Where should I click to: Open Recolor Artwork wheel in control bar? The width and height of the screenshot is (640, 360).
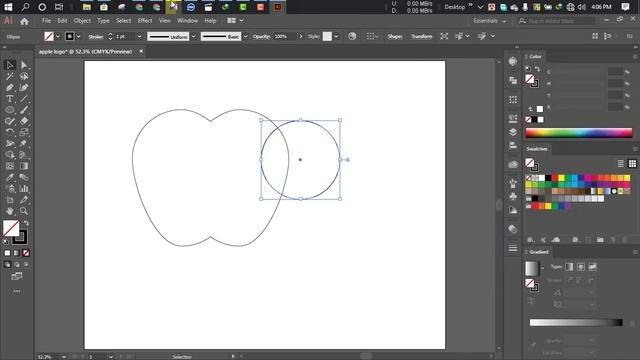click(352, 36)
